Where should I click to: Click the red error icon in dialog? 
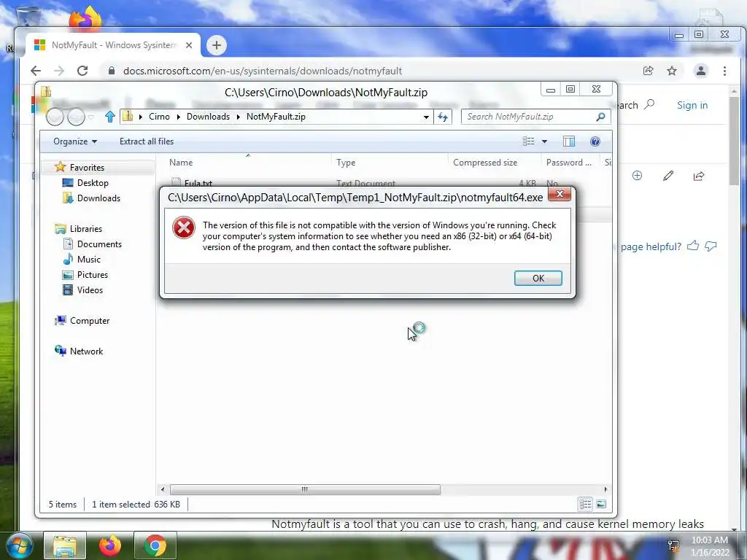pyautogui.click(x=183, y=227)
